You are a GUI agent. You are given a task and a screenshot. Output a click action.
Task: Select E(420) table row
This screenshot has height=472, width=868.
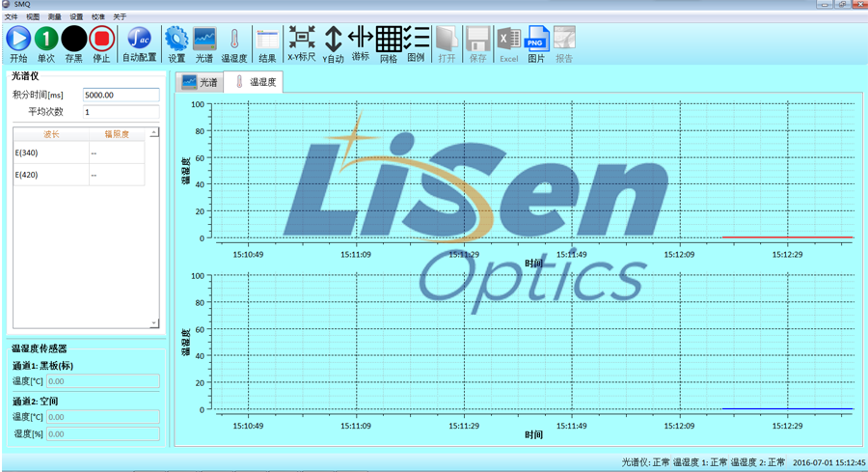pyautogui.click(x=79, y=175)
